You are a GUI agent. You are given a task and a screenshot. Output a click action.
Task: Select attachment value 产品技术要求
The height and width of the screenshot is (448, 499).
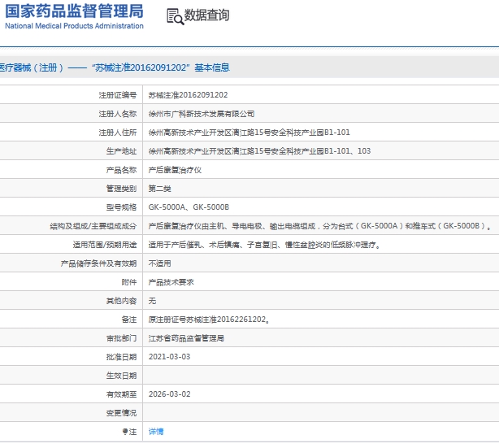pos(171,282)
